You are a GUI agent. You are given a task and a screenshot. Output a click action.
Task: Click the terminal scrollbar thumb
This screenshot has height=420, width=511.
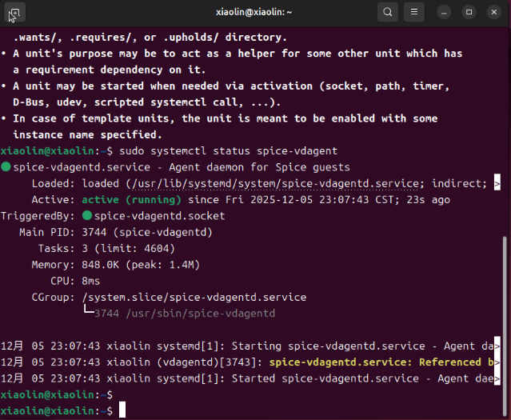click(x=503, y=320)
